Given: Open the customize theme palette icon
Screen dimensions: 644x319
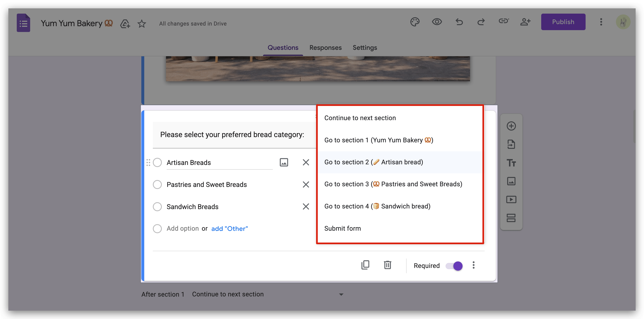Looking at the screenshot, I should point(415,22).
